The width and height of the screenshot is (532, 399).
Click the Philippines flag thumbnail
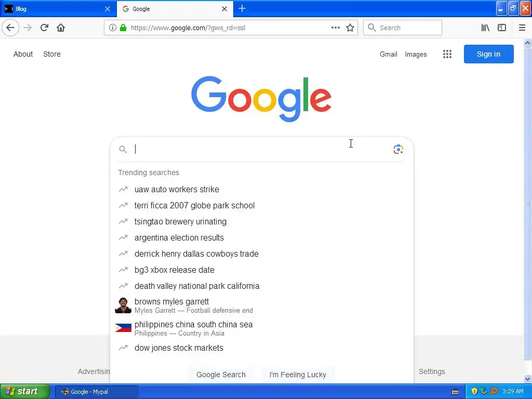click(123, 328)
